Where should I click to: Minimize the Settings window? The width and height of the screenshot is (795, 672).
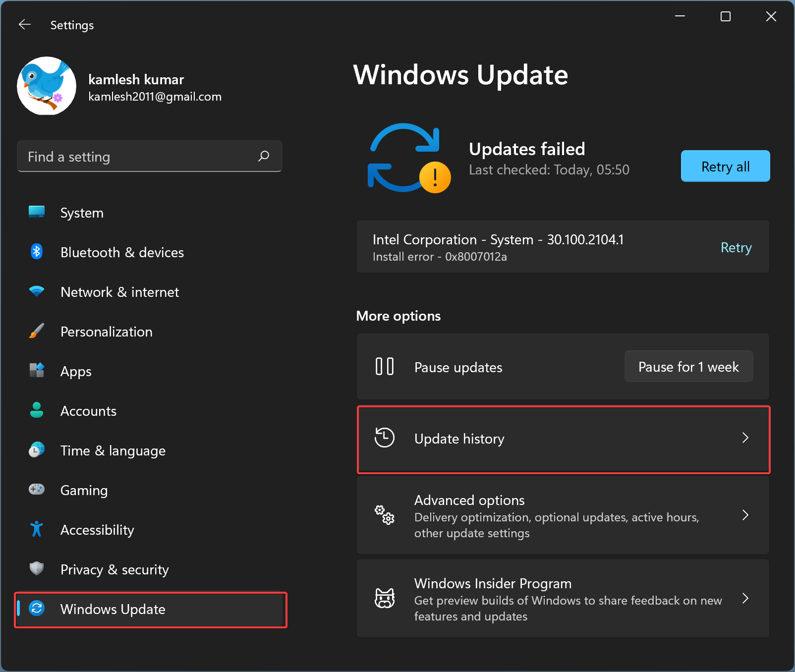tap(680, 16)
